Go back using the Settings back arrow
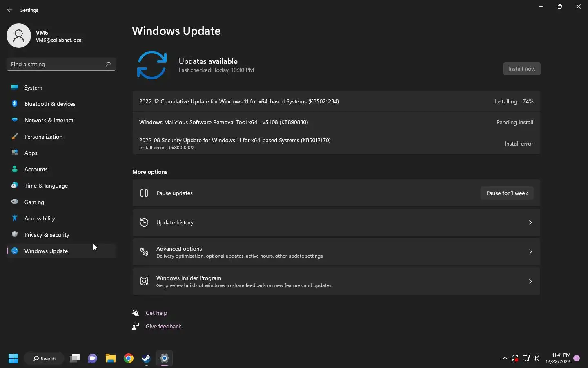The width and height of the screenshot is (588, 368). 10,10
